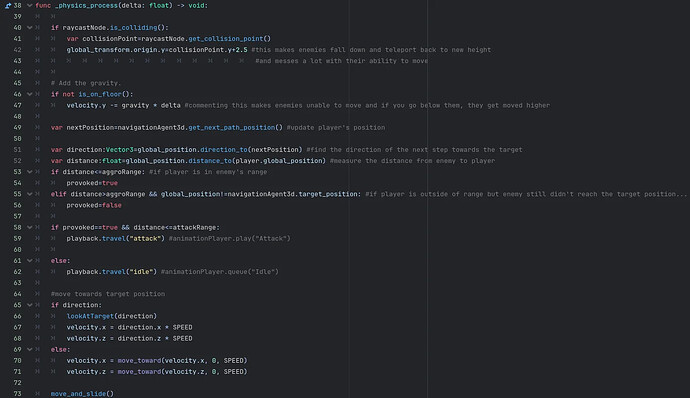Fold the 'if not is_on_floor' block
This screenshot has height=398, width=690.
tap(29, 94)
